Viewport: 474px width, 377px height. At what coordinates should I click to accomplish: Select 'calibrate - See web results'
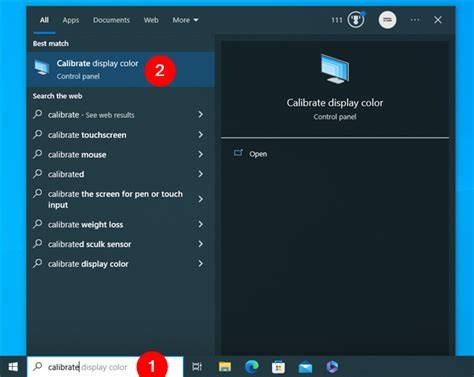point(121,115)
